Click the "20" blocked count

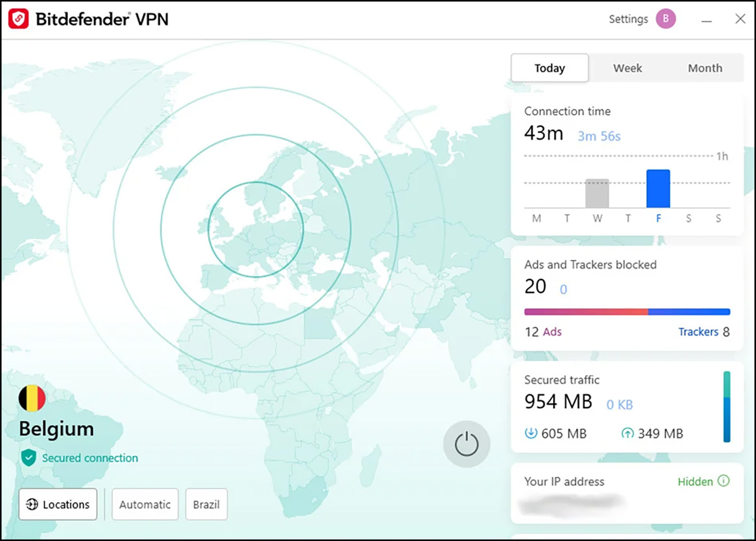(x=535, y=287)
